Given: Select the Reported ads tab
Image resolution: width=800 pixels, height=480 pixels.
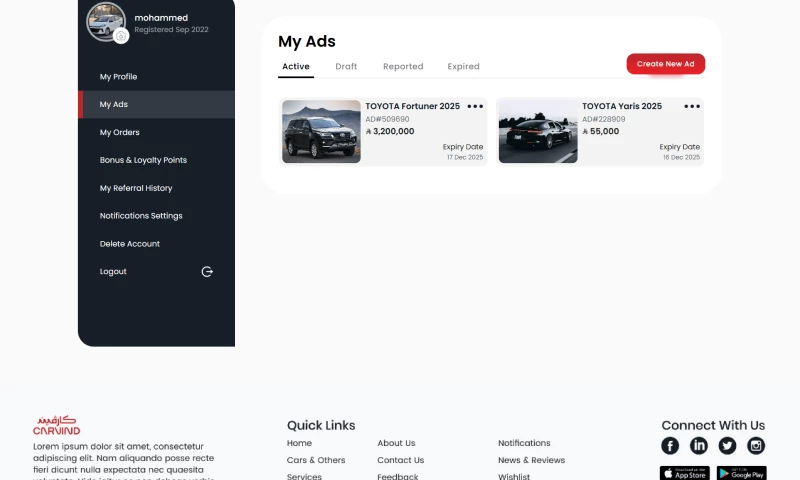Looking at the screenshot, I should pos(403,67).
